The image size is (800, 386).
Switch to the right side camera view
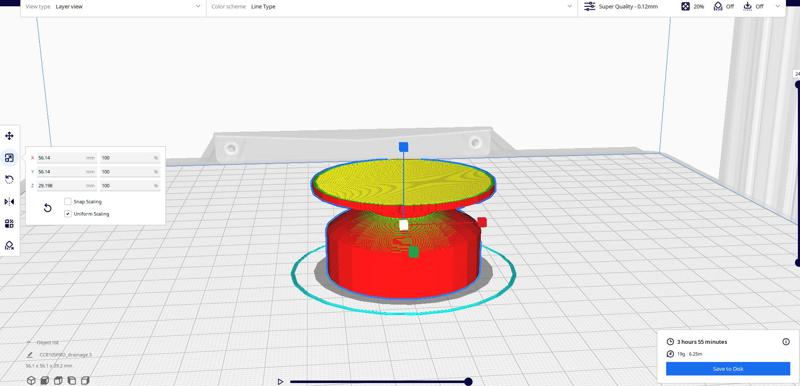click(85, 380)
